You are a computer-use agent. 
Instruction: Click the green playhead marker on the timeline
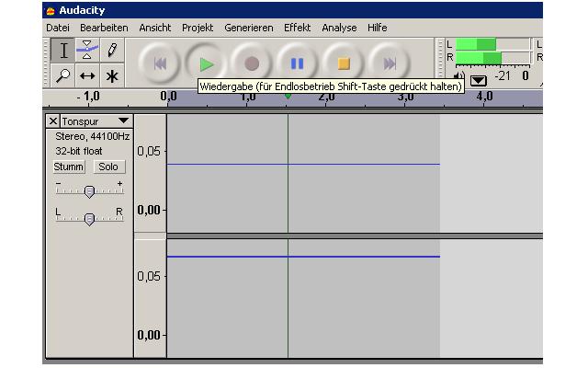(x=288, y=97)
